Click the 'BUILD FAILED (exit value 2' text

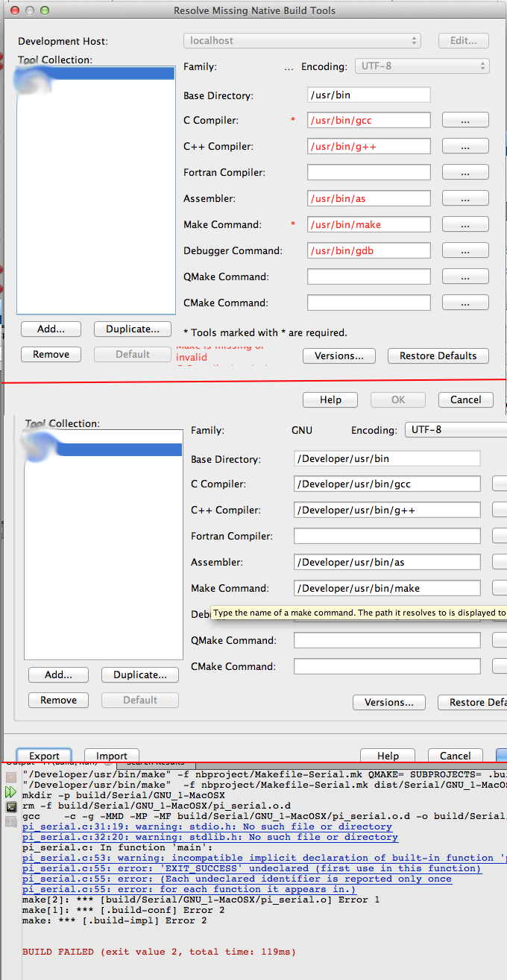(160, 952)
